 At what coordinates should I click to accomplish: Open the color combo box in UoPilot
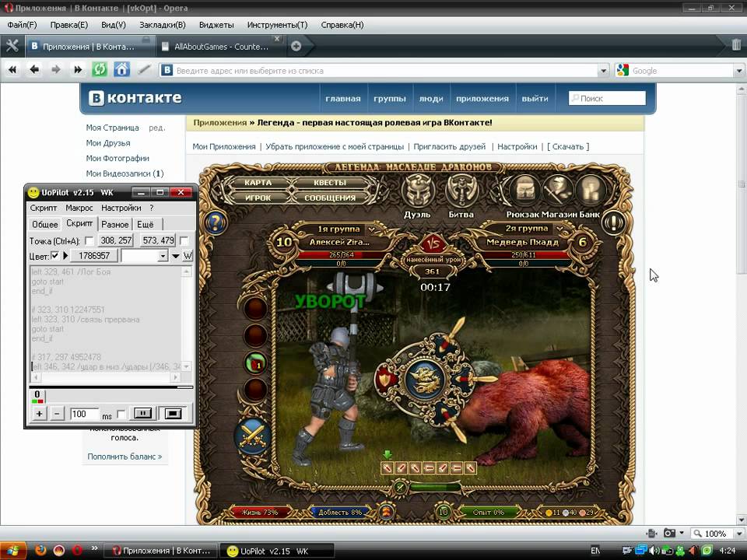(x=145, y=256)
